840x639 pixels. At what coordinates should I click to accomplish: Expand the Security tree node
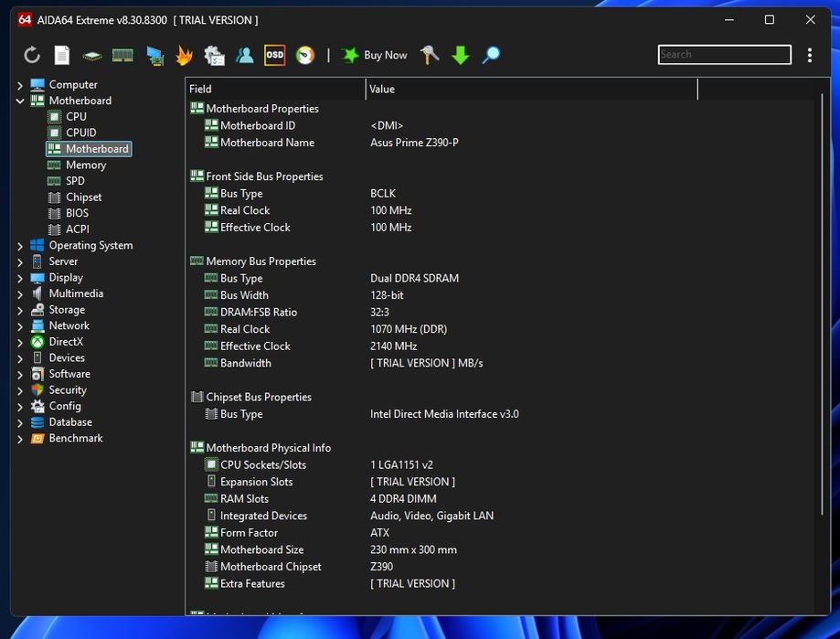(20, 390)
